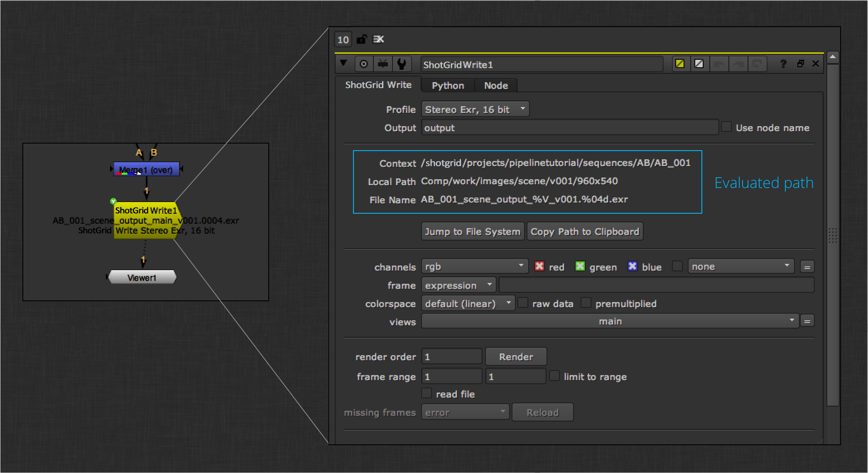This screenshot has width=868, height=473.
Task: Click the Output name input field
Action: coord(569,128)
